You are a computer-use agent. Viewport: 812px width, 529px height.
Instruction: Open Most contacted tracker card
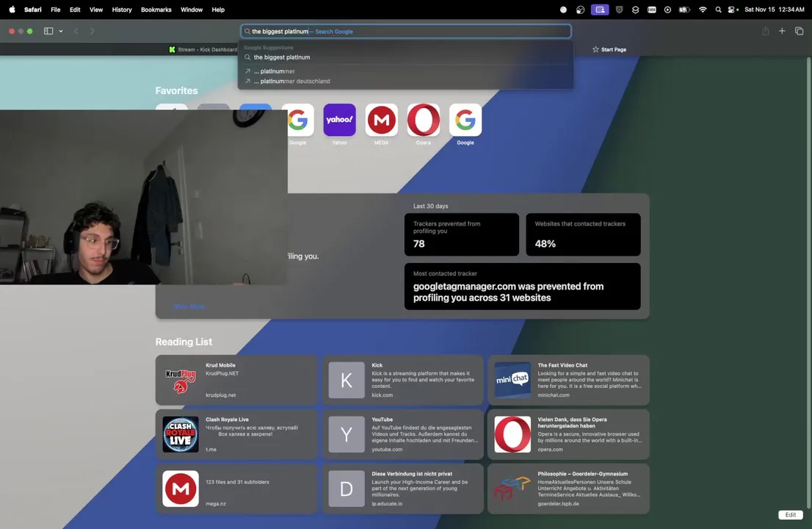[522, 286]
